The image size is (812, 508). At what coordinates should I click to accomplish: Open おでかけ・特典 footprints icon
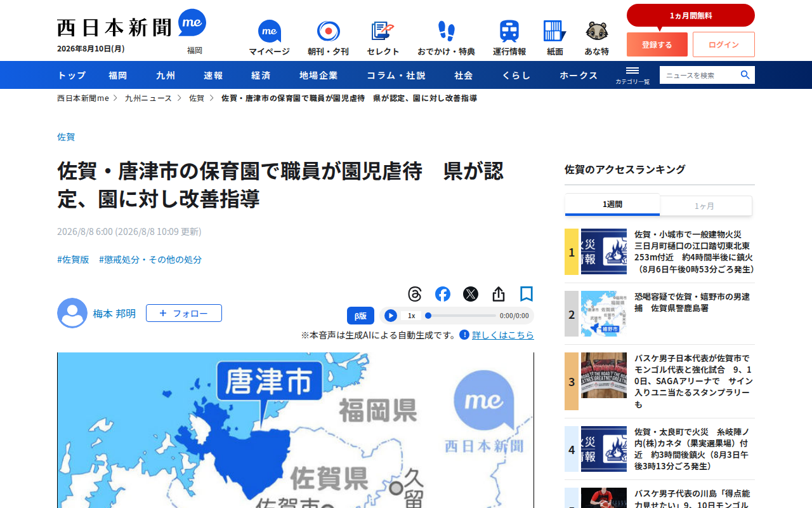(x=446, y=38)
